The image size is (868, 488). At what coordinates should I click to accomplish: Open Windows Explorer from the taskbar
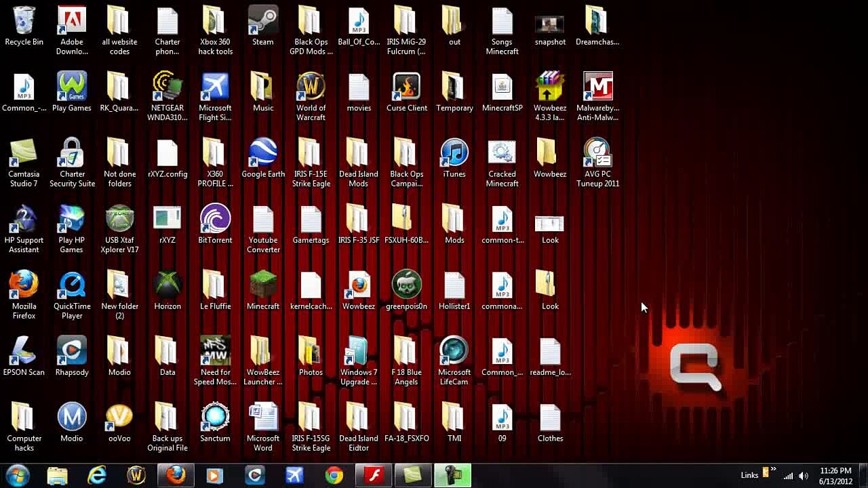[58, 475]
